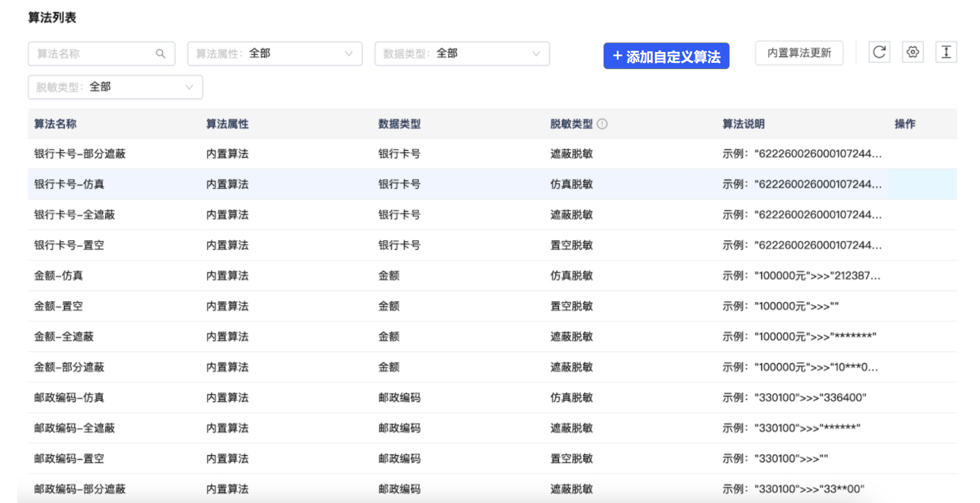Screen dimensions: 980x503
Task: Select the 金额-仿真 row name
Action: (58, 276)
